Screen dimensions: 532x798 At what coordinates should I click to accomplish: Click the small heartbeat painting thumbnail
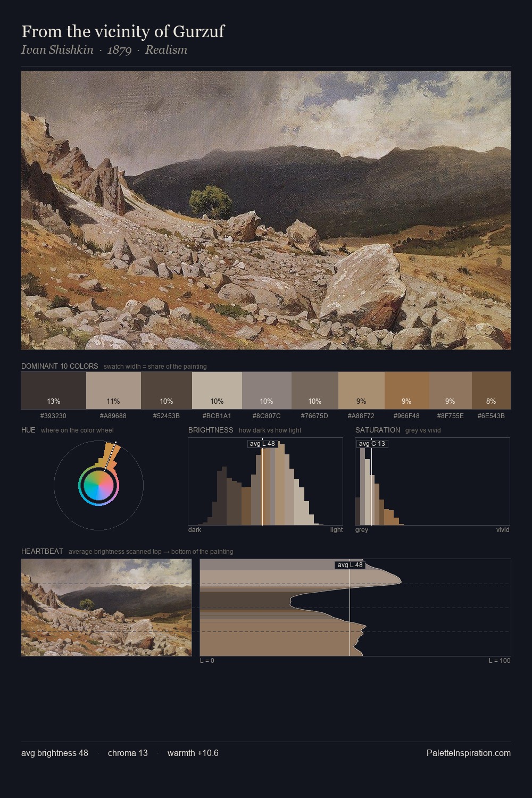pyautogui.click(x=106, y=608)
